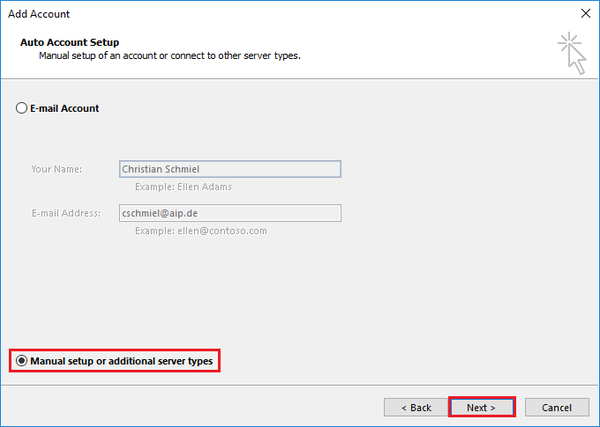Click the Add Account title bar text

[39, 15]
